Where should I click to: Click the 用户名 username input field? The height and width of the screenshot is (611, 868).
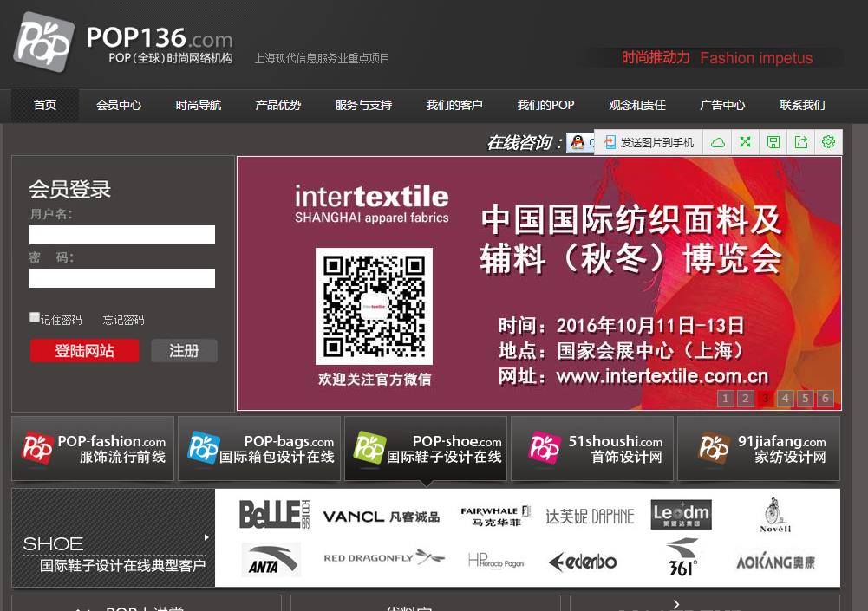(122, 235)
